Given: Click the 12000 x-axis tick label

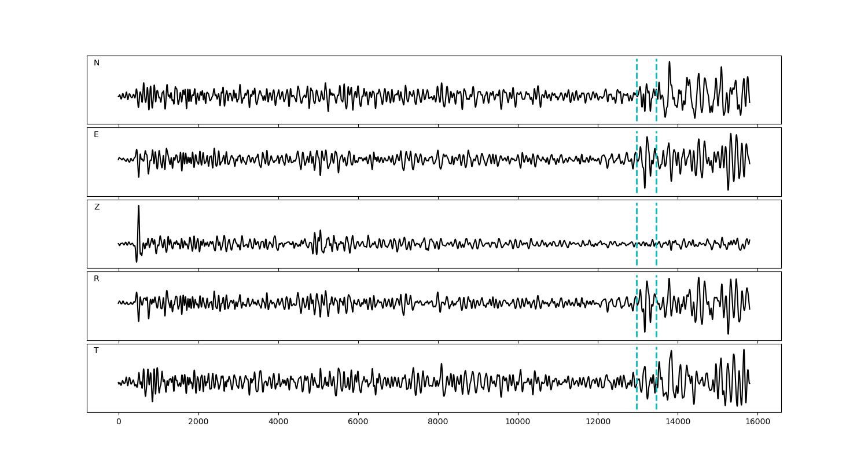Looking at the screenshot, I should pos(598,422).
